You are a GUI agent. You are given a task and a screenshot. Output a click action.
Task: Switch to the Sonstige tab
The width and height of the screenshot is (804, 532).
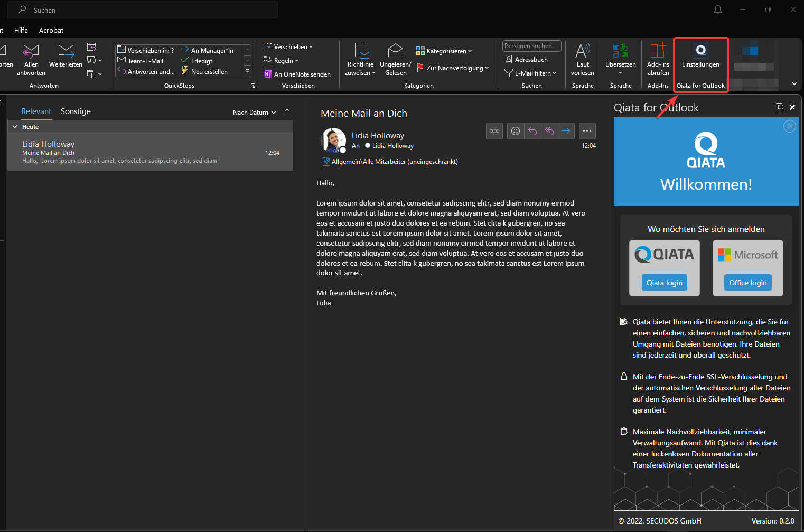pos(76,111)
